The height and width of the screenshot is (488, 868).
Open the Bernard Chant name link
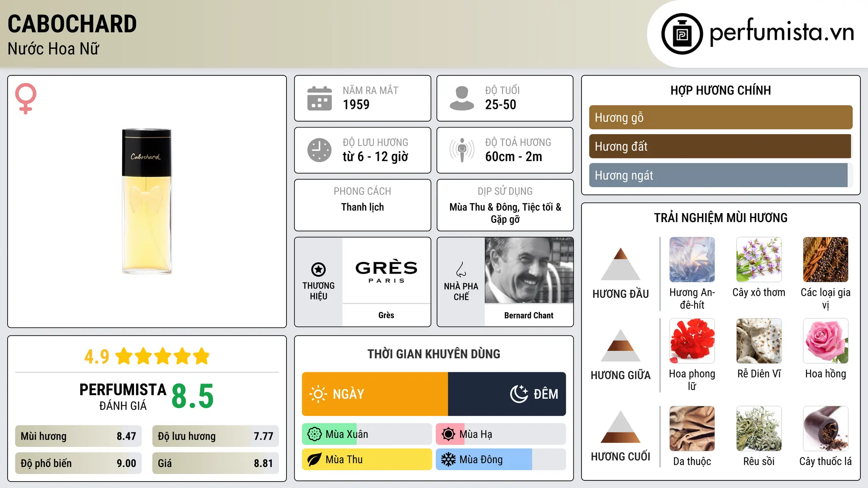[x=529, y=316]
